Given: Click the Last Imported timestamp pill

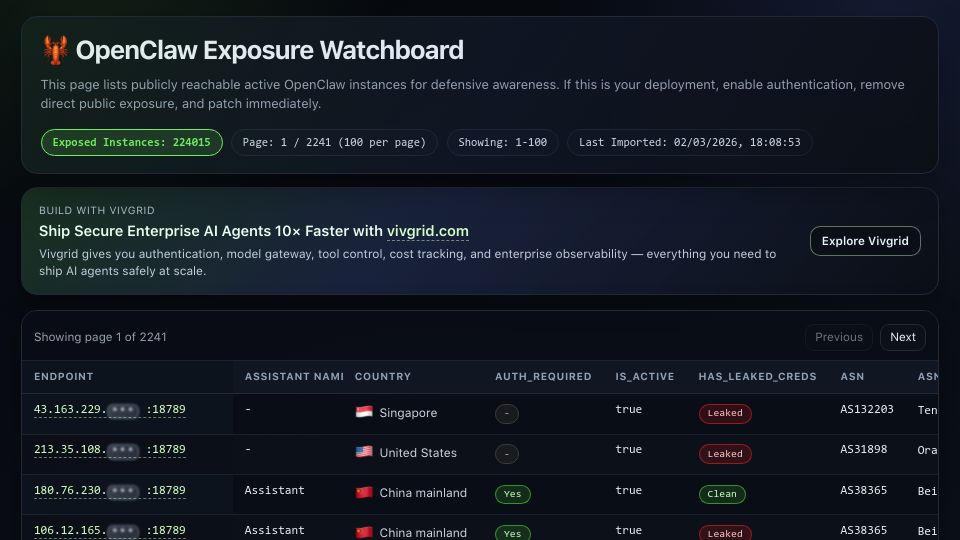Looking at the screenshot, I should (689, 142).
